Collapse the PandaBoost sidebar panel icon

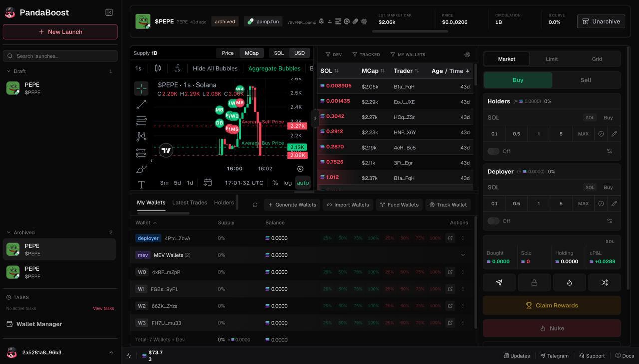109,12
